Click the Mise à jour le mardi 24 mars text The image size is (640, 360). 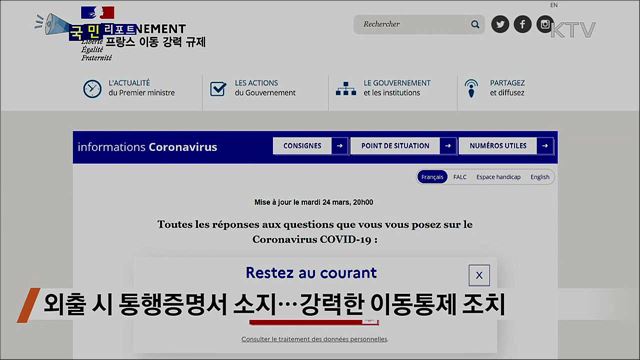click(x=313, y=202)
